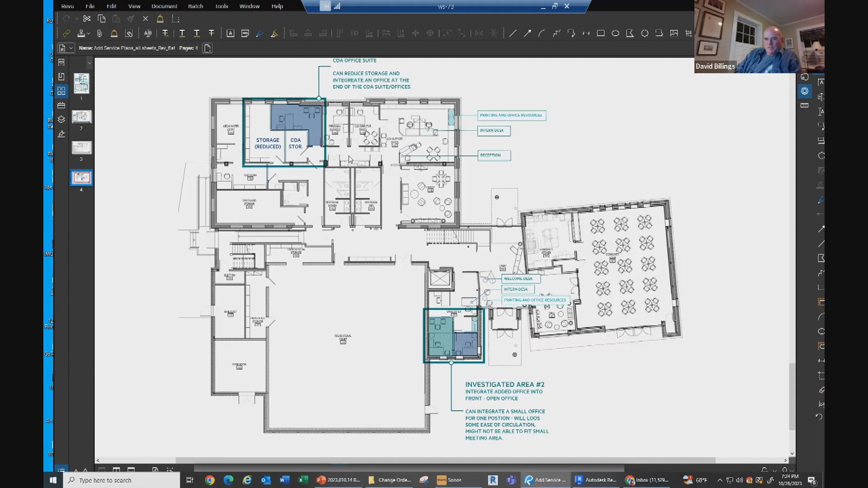Open the Layers panel icon
The height and width of the screenshot is (488, 868).
(61, 120)
